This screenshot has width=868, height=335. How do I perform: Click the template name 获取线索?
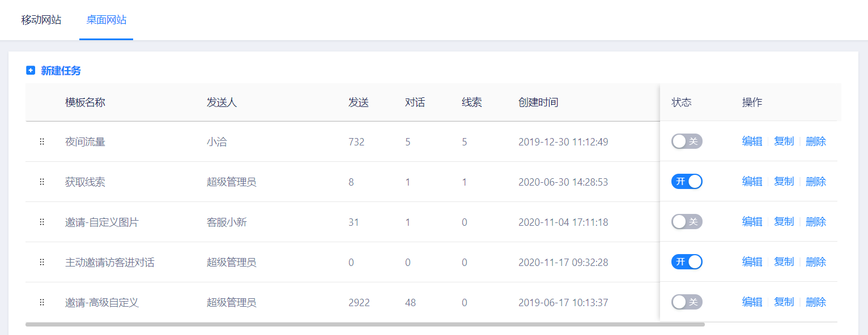pyautogui.click(x=85, y=182)
